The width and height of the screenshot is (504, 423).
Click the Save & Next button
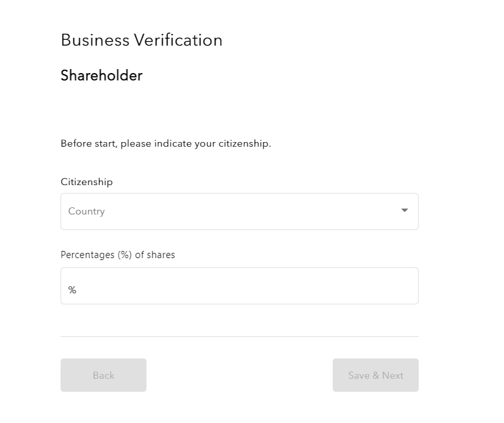coord(375,375)
